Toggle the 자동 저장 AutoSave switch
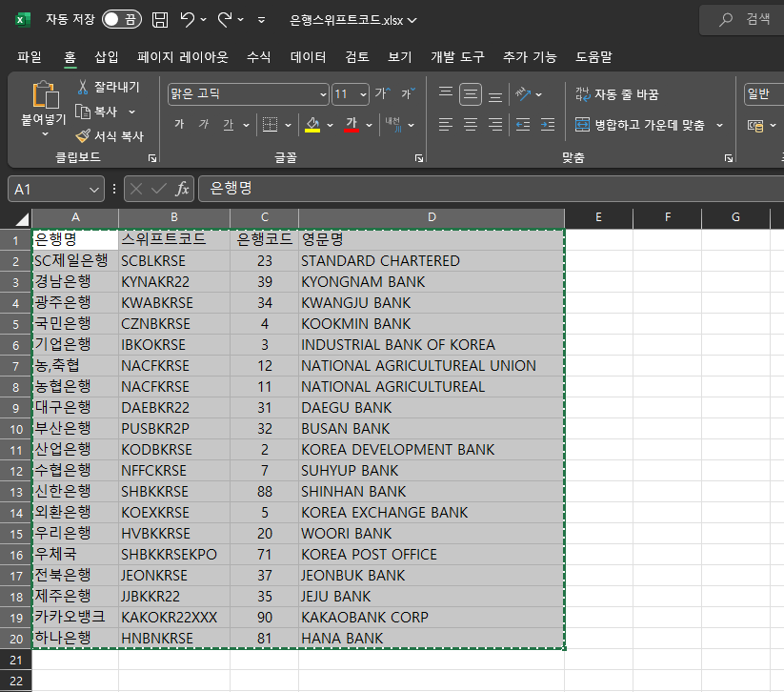 pyautogui.click(x=122, y=19)
